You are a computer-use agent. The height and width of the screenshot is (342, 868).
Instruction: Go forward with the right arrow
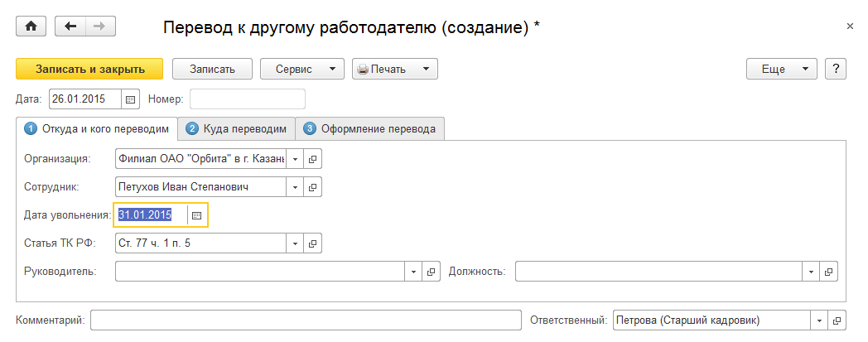pos(100,26)
